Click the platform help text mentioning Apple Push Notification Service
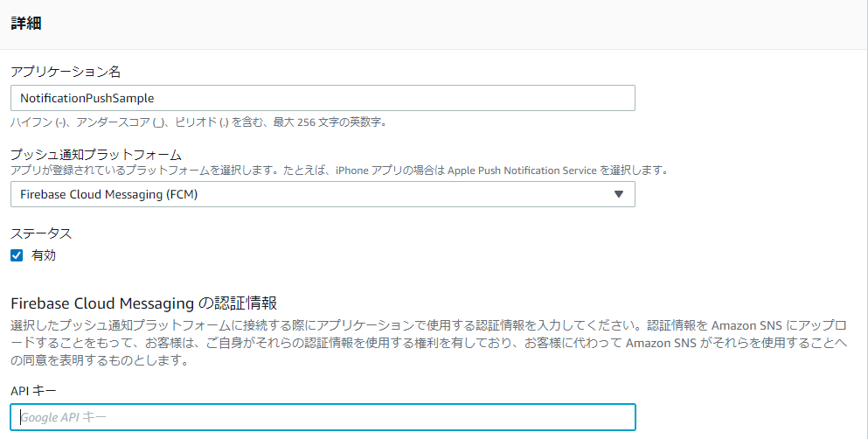The image size is (868, 439). click(x=339, y=171)
